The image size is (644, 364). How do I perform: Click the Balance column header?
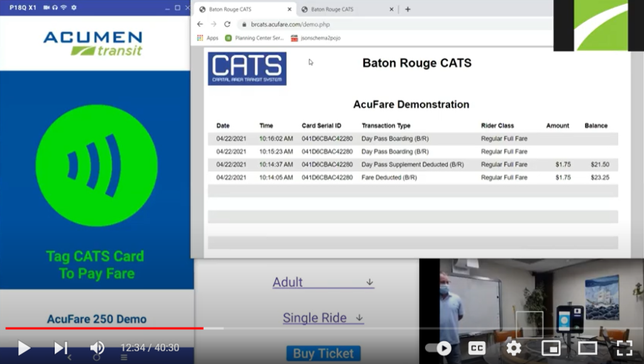click(x=596, y=126)
